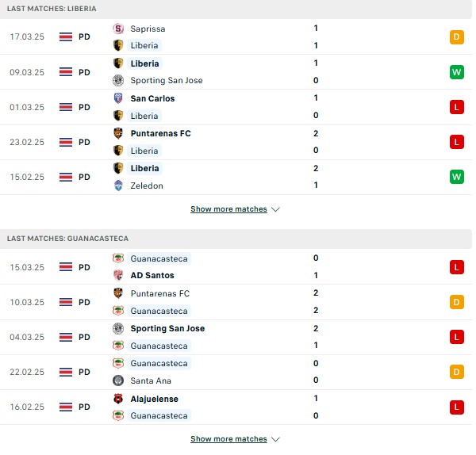Click the Saprissa team logo
The image size is (476, 455).
coord(118,29)
